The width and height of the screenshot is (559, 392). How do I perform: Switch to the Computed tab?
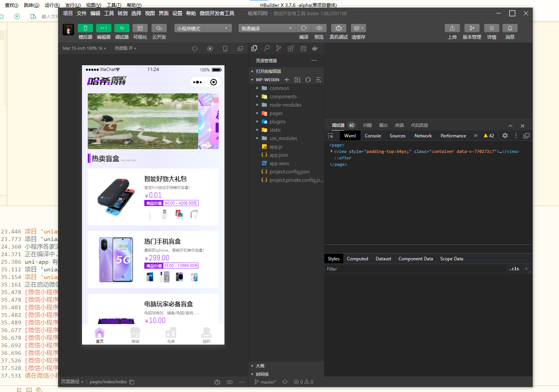coord(357,259)
